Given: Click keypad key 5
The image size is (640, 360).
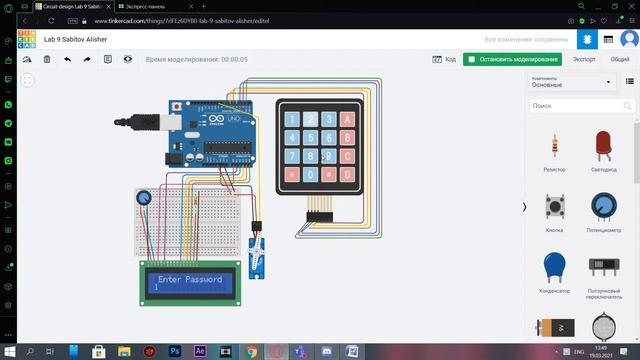Looking at the screenshot, I should point(311,138).
